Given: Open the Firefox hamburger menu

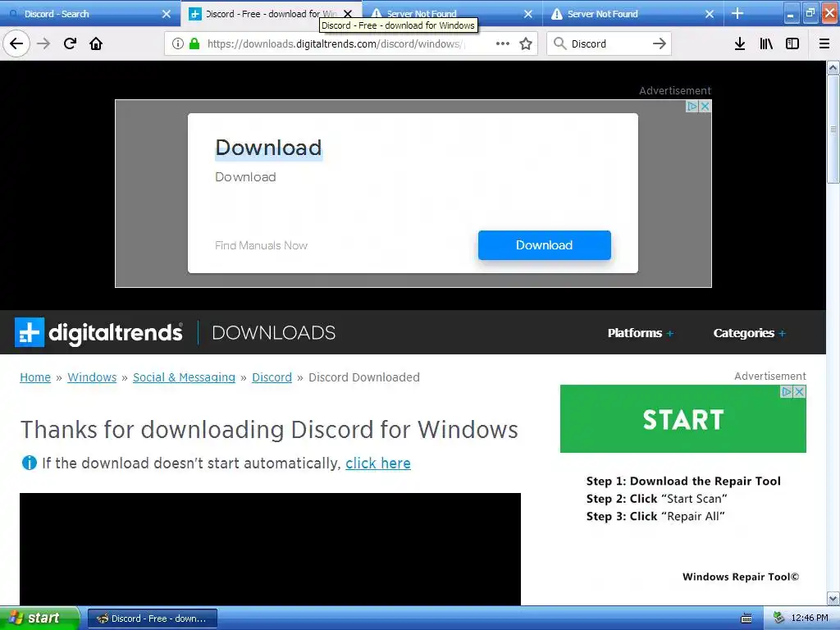Looking at the screenshot, I should pyautogui.click(x=824, y=43).
